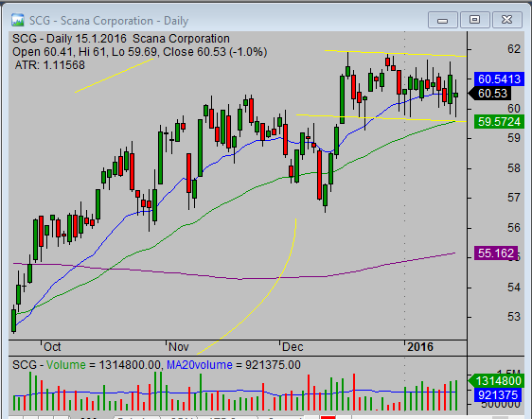
Task: Select the upper yellow resistance trendline near 62
Action: [396, 53]
